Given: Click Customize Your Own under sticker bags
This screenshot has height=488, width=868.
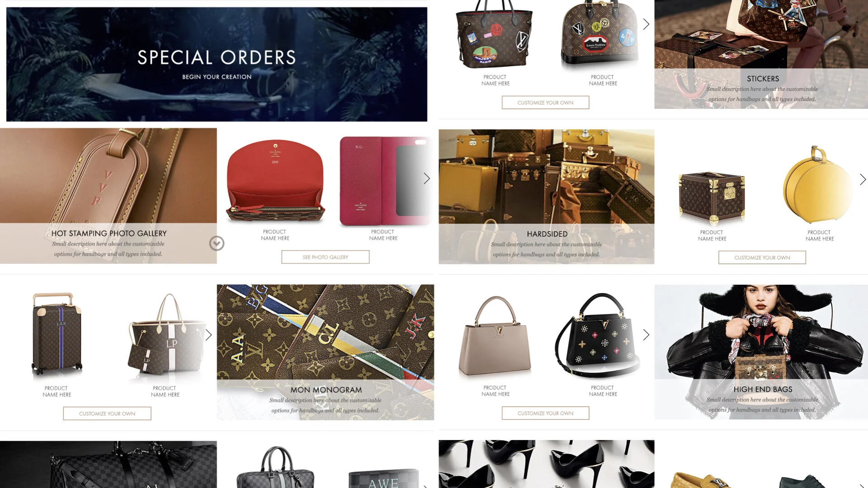Looking at the screenshot, I should click(x=545, y=103).
